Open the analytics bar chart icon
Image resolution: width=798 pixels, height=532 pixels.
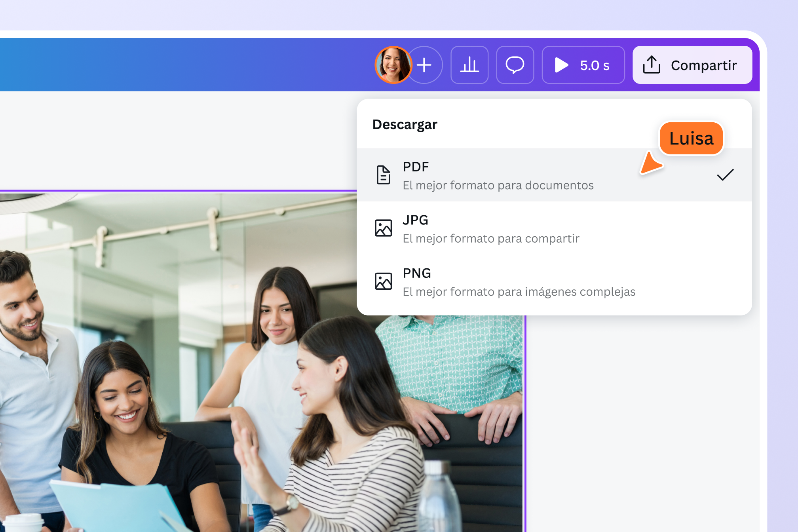pos(469,65)
